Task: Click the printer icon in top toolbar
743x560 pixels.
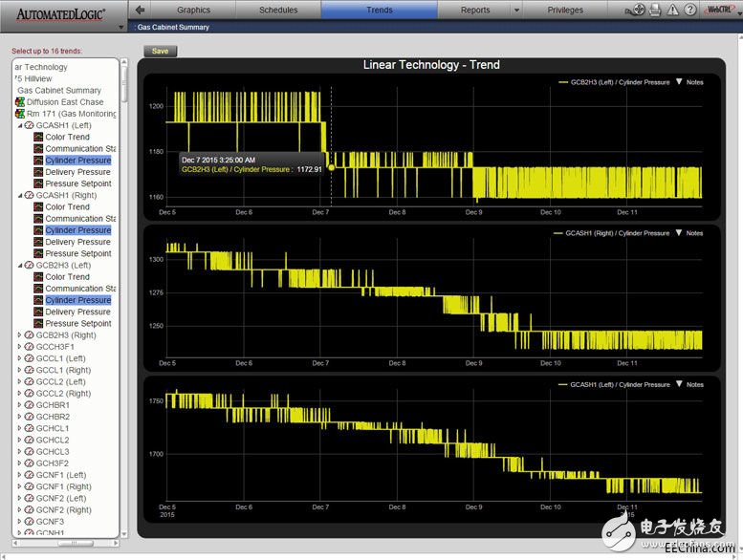Action: [655, 10]
